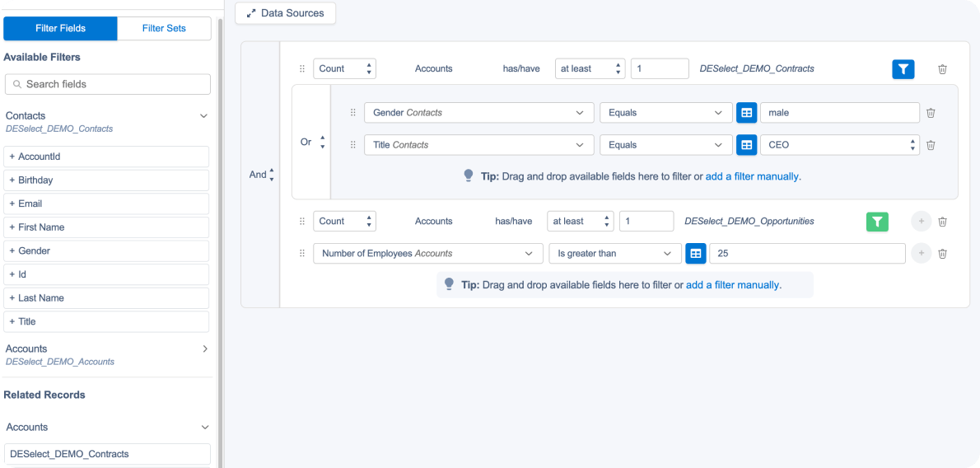Toggle the And logical operator
The width and height of the screenshot is (980, 468).
pos(262,175)
